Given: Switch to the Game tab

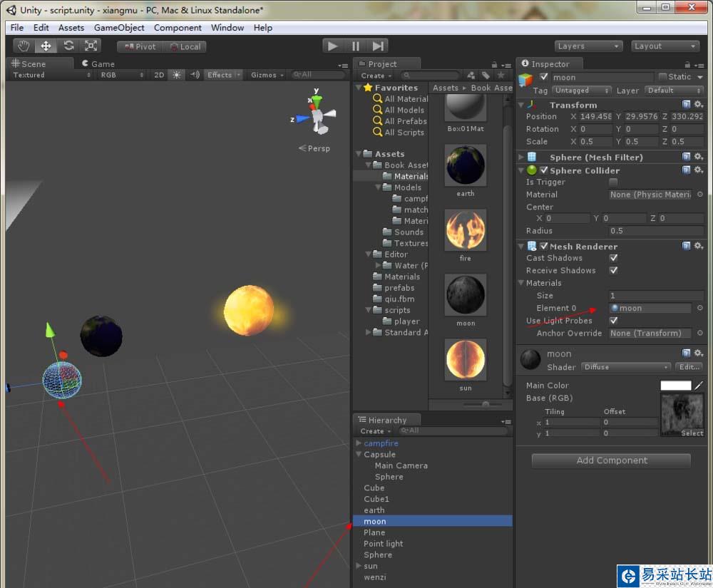Looking at the screenshot, I should (97, 63).
